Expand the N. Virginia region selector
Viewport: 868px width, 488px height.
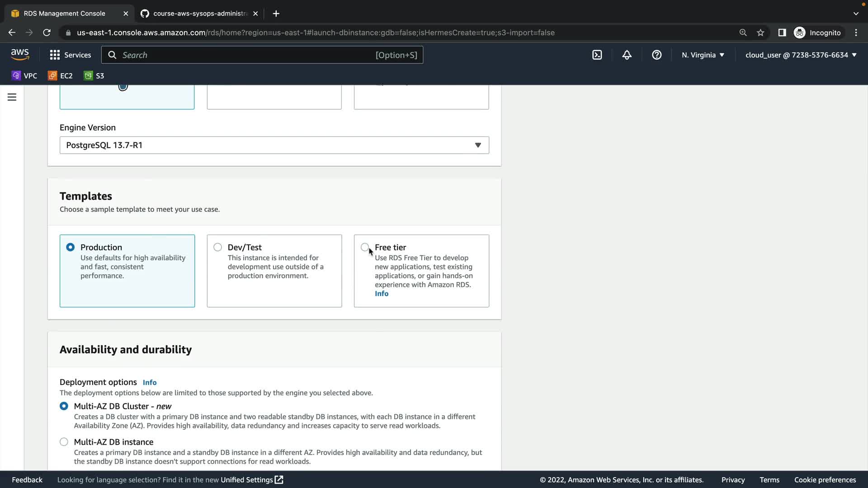[703, 55]
